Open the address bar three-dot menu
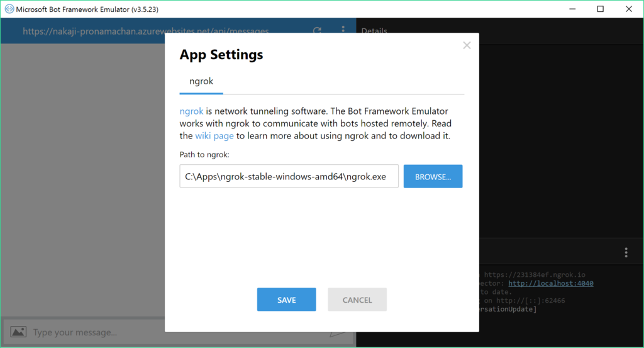 point(343,30)
